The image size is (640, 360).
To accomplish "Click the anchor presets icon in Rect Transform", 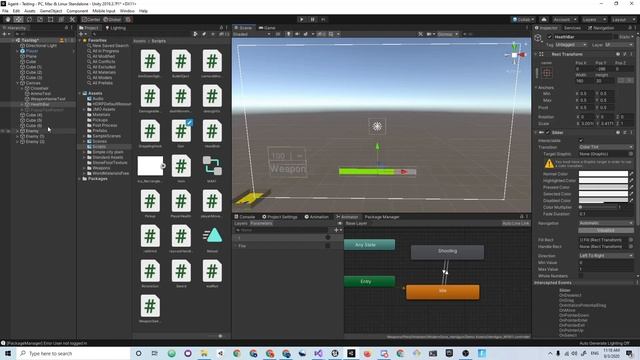I will tap(547, 73).
